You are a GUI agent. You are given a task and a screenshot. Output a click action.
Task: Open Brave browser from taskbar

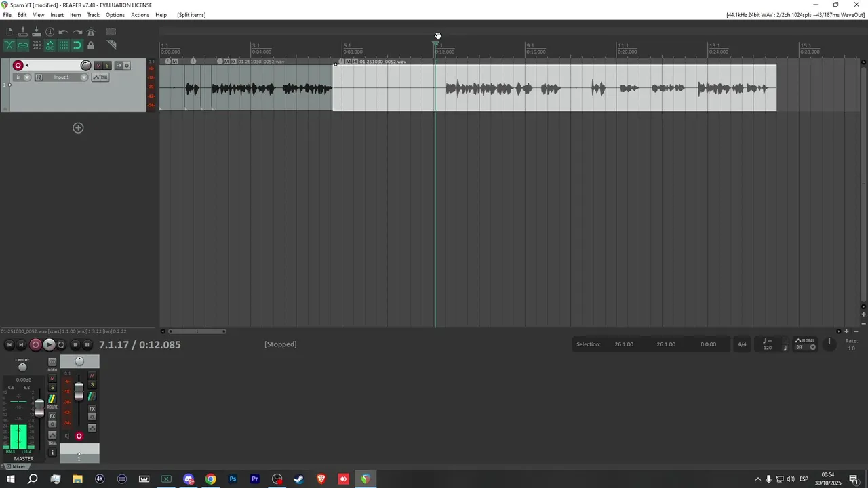pos(321,479)
